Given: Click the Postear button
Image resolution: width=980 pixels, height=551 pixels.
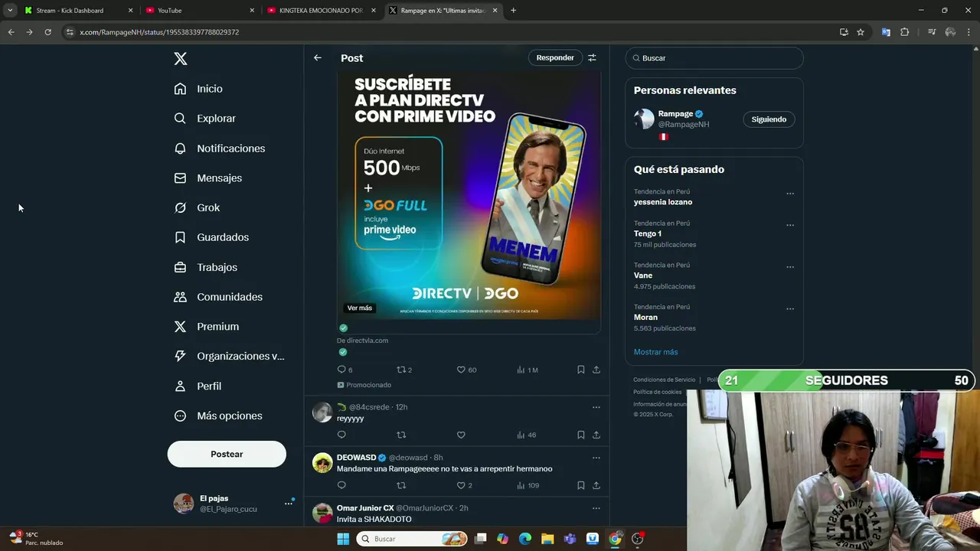Looking at the screenshot, I should coord(227,454).
